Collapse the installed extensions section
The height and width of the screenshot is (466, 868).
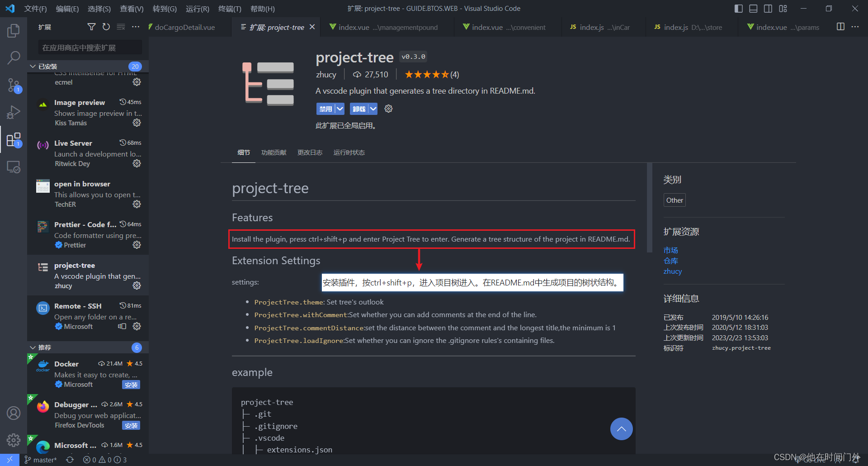tap(33, 67)
